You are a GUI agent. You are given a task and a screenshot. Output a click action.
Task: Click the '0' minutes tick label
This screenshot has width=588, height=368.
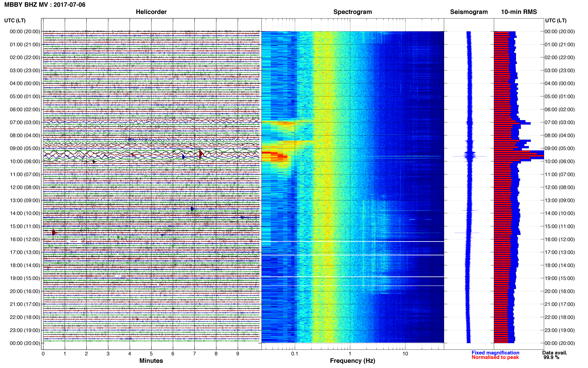[x=43, y=354]
